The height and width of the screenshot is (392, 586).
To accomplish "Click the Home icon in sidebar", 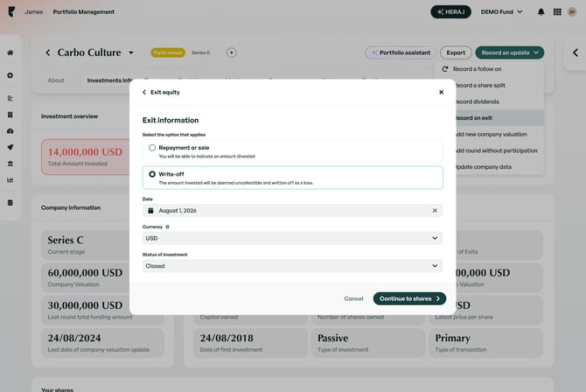I will click(x=10, y=52).
